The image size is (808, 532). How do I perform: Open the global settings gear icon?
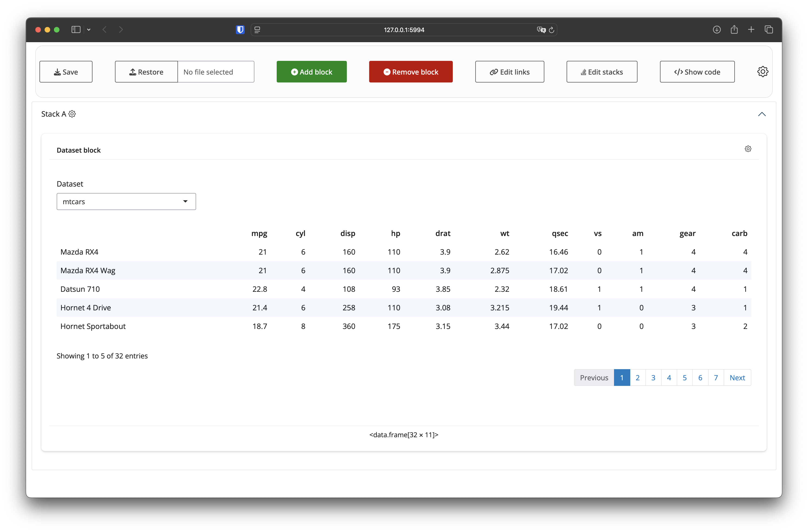tap(762, 72)
